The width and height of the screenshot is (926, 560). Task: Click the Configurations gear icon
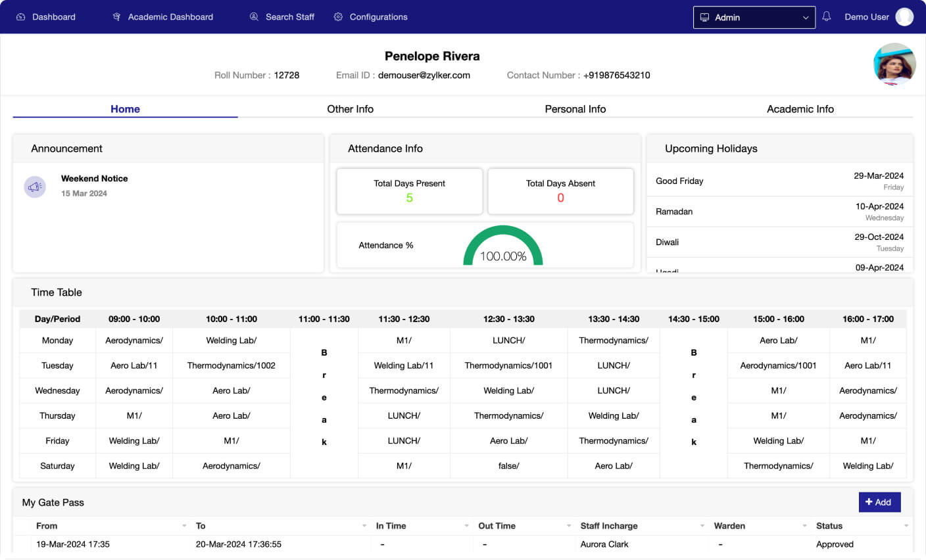(338, 17)
